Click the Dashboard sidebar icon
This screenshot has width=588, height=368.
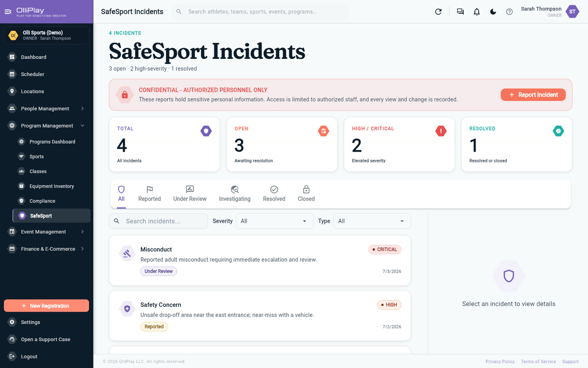(12, 57)
